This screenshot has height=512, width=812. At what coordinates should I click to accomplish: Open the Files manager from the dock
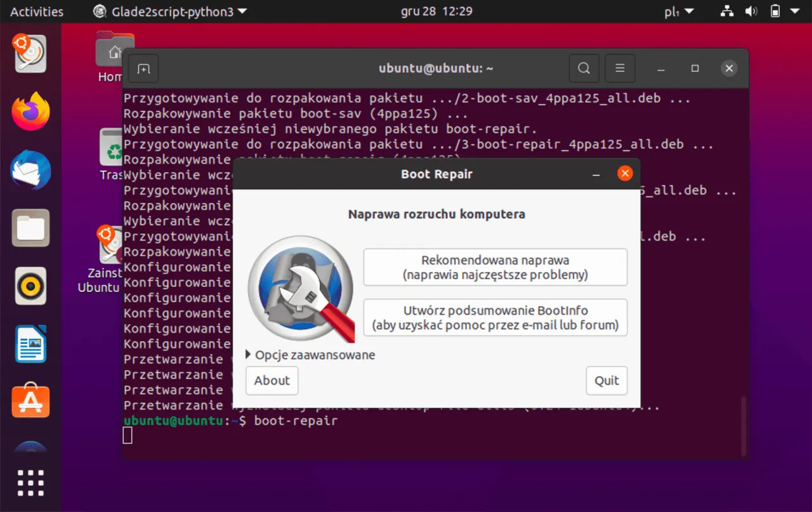point(30,228)
